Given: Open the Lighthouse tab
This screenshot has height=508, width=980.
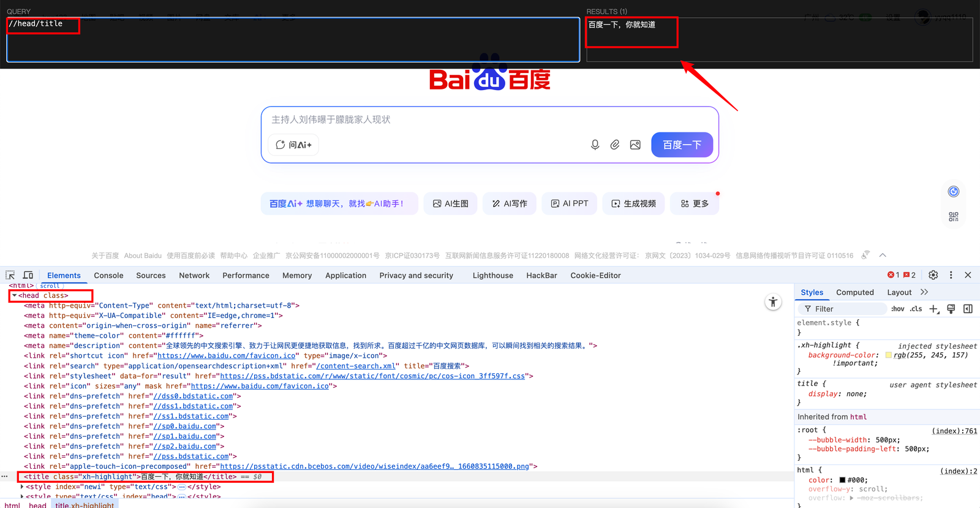Looking at the screenshot, I should click(493, 275).
